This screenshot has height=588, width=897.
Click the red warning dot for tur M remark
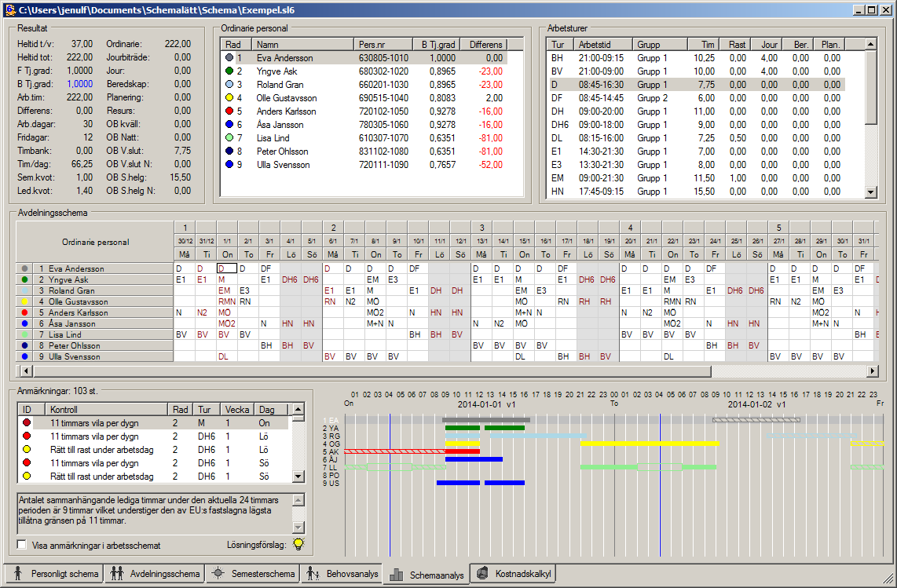tap(27, 422)
